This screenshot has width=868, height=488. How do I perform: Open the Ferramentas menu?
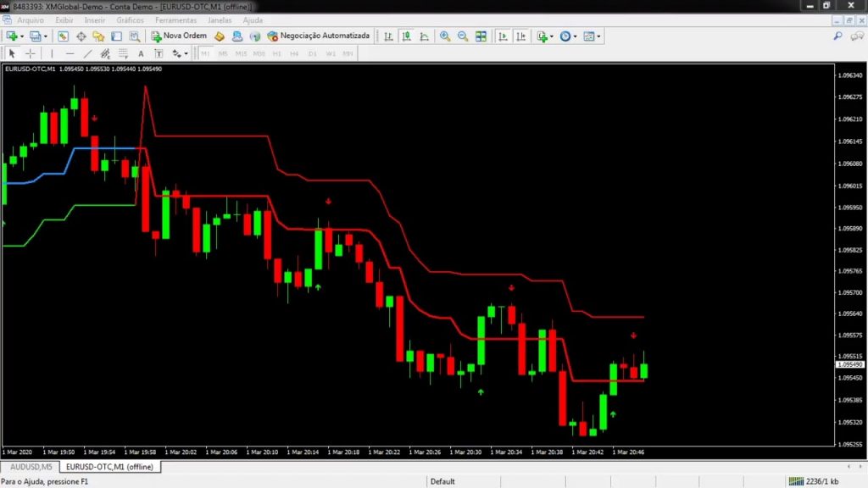pyautogui.click(x=175, y=19)
